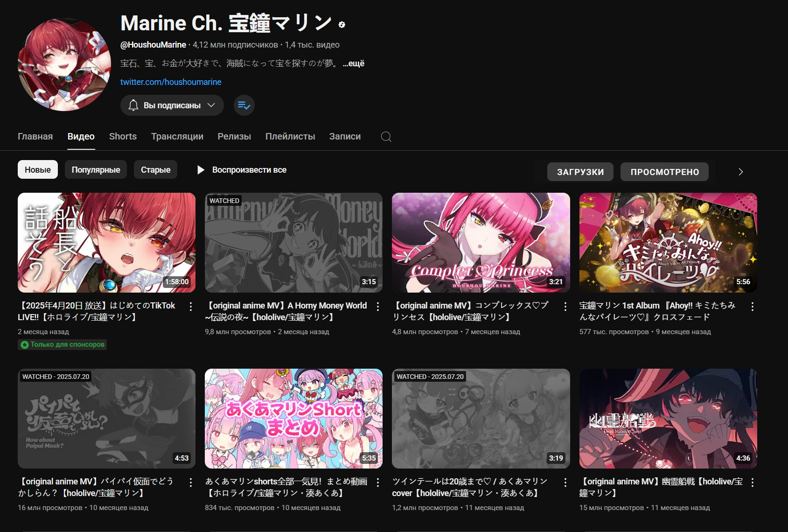
Task: Select the Популярные sort chip
Action: click(96, 170)
